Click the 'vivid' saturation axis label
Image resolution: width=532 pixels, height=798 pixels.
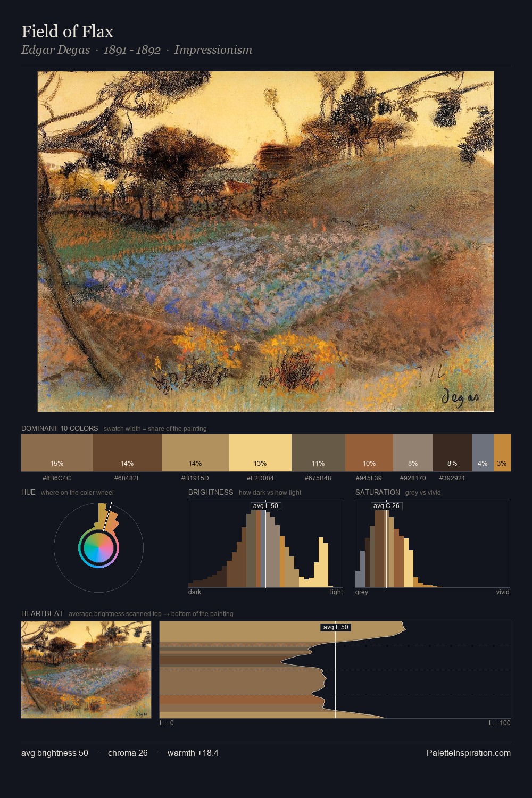(503, 592)
